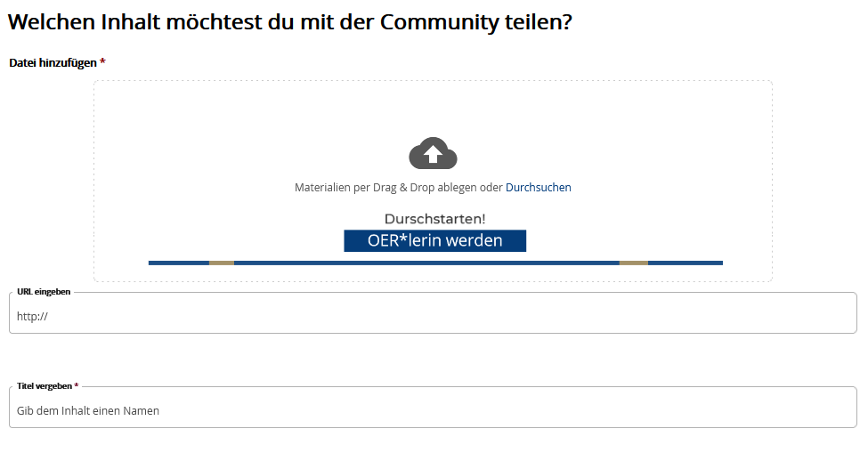Click the URL eingeben field label

pos(44,292)
